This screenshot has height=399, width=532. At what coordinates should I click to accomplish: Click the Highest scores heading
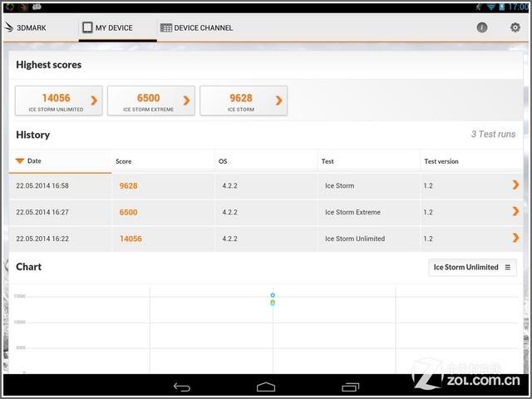(x=48, y=65)
